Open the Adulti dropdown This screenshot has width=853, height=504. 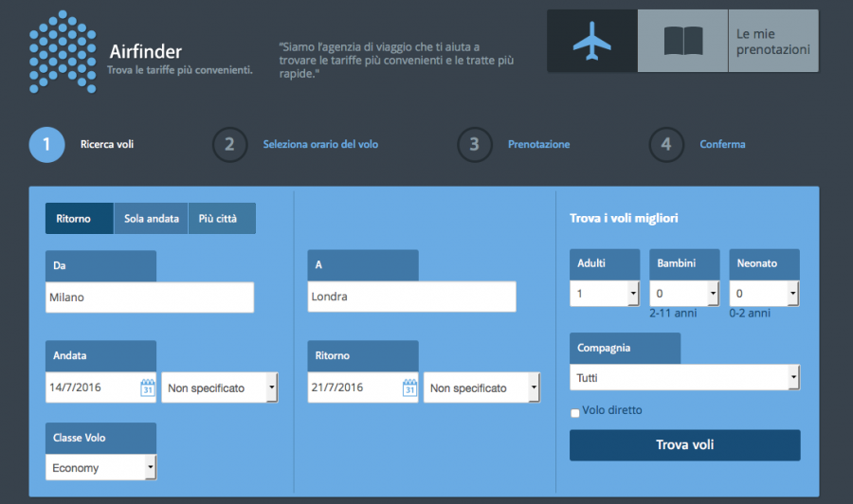605,294
